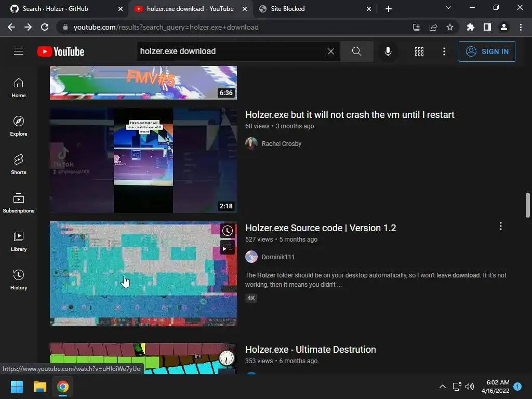Image resolution: width=532 pixels, height=399 pixels.
Task: Open tab search chevron in title bar
Action: [x=448, y=7]
